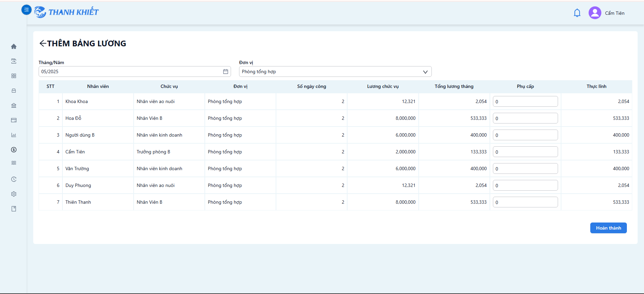Click Thực lĩnh 400,000 for Văn Trường
Image resolution: width=644 pixels, height=294 pixels.
click(x=621, y=168)
